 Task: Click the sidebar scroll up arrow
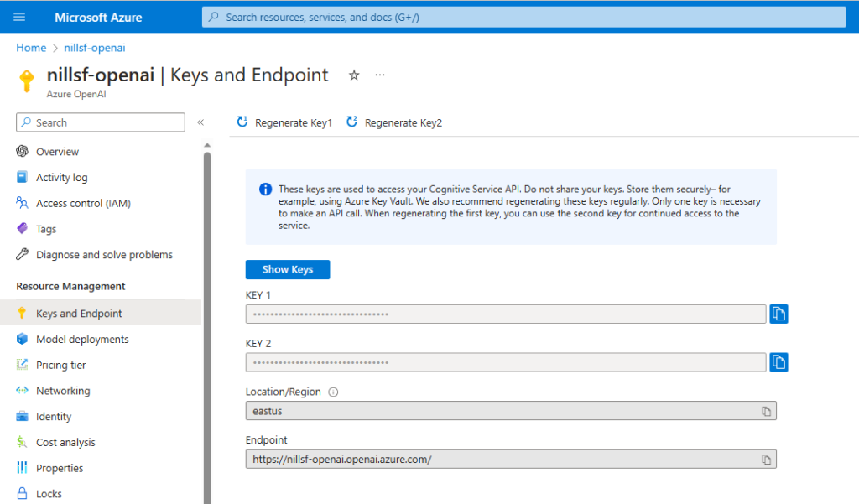(207, 145)
